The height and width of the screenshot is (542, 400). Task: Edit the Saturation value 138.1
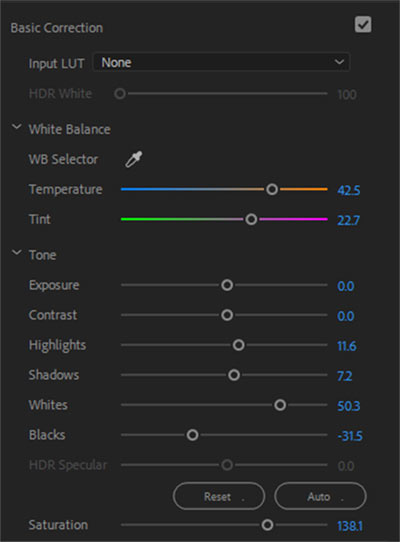tap(350, 526)
